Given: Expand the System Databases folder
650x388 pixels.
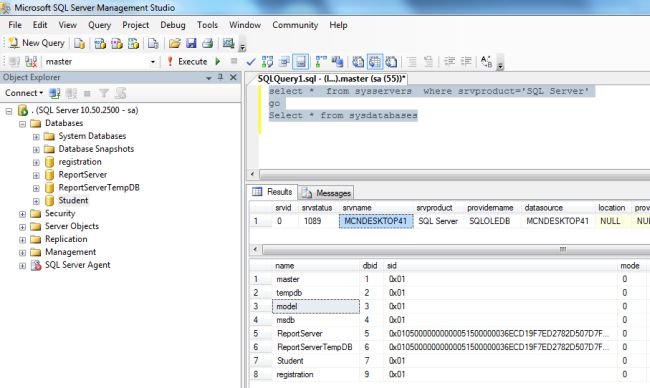Looking at the screenshot, I should click(x=36, y=137).
